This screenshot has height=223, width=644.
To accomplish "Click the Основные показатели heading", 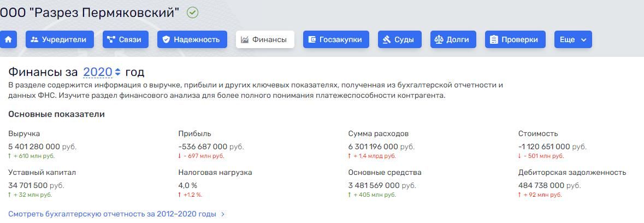I will click(56, 114).
